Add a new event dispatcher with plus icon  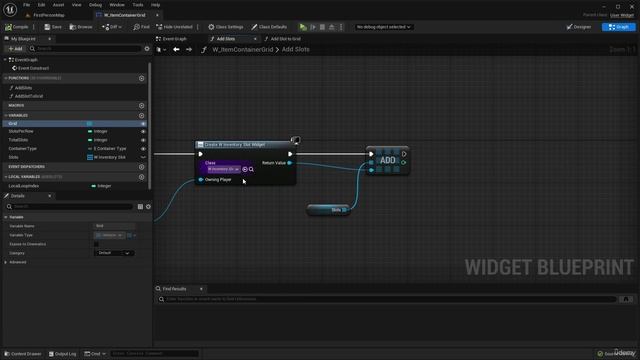pos(142,167)
